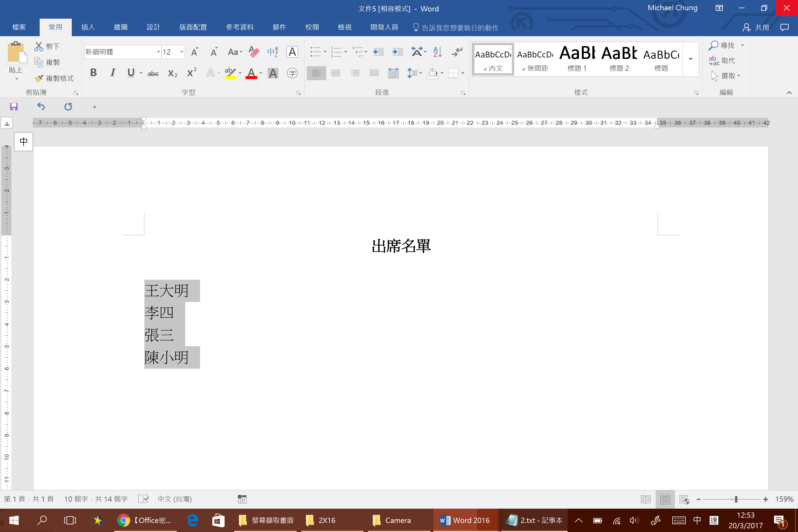This screenshot has width=798, height=532.
Task: Click the Save icon in quick access toolbar
Action: (14, 107)
